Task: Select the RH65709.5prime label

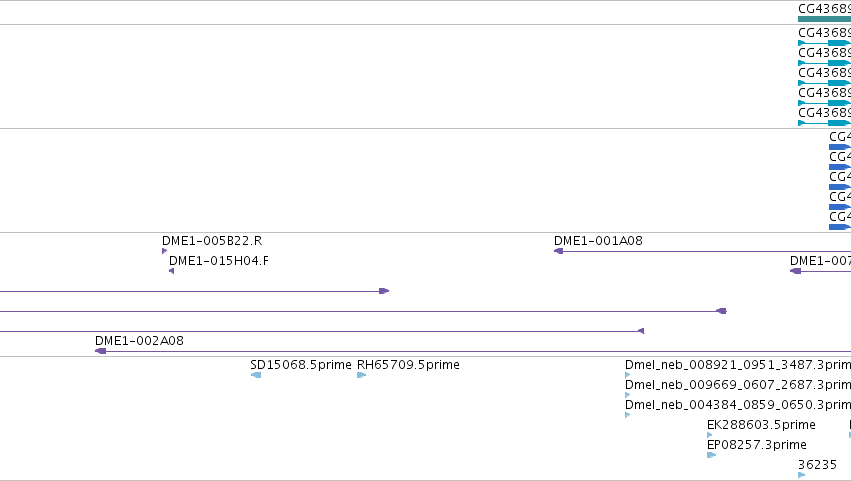Action: (x=408, y=364)
